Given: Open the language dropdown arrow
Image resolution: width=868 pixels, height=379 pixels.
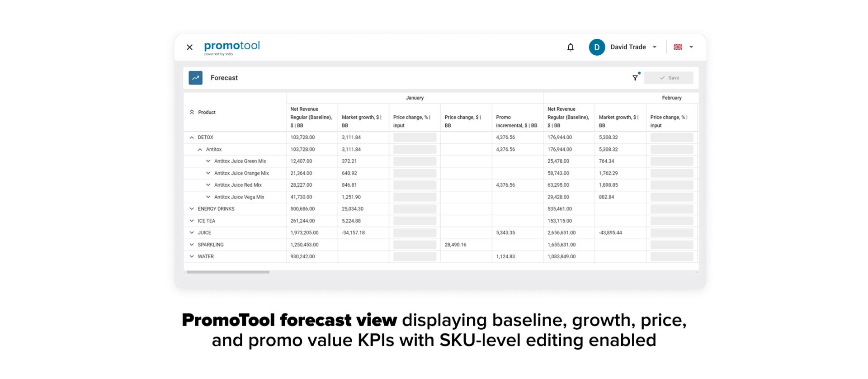Looking at the screenshot, I should click(x=691, y=47).
